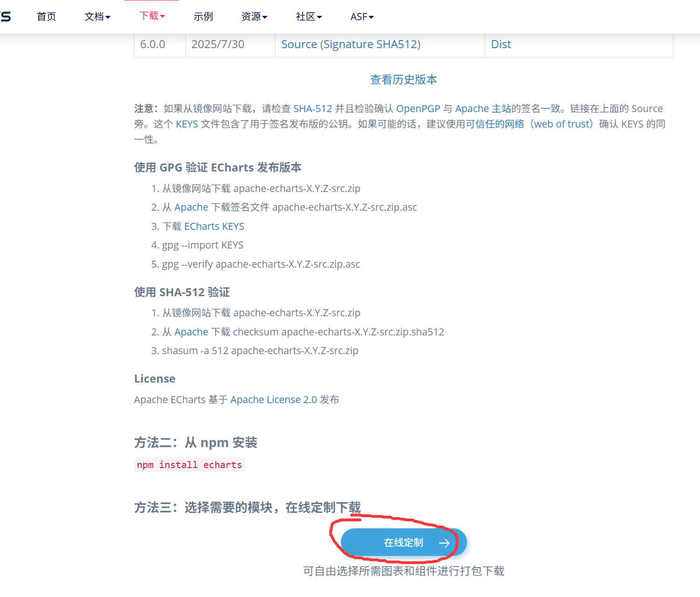Click the 使用 GPG 验证 ECharts 发布版本 heading

coord(218,168)
